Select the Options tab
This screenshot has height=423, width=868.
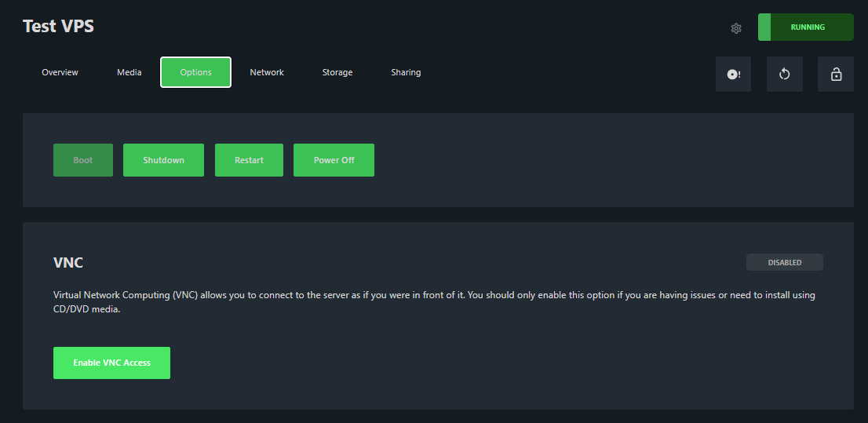(x=195, y=72)
